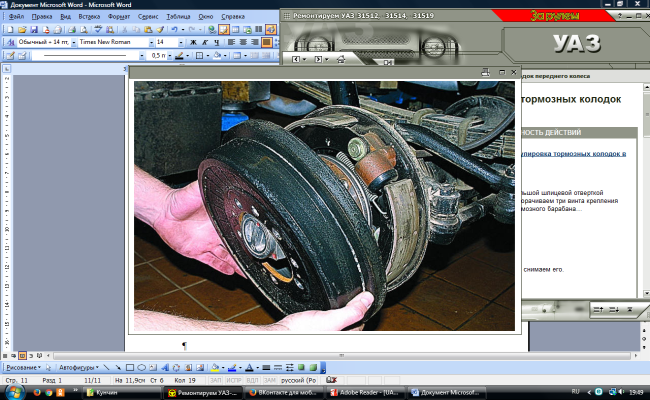Open the Columns layout button
The width and height of the screenshot is (650, 400).
[x=259, y=29]
